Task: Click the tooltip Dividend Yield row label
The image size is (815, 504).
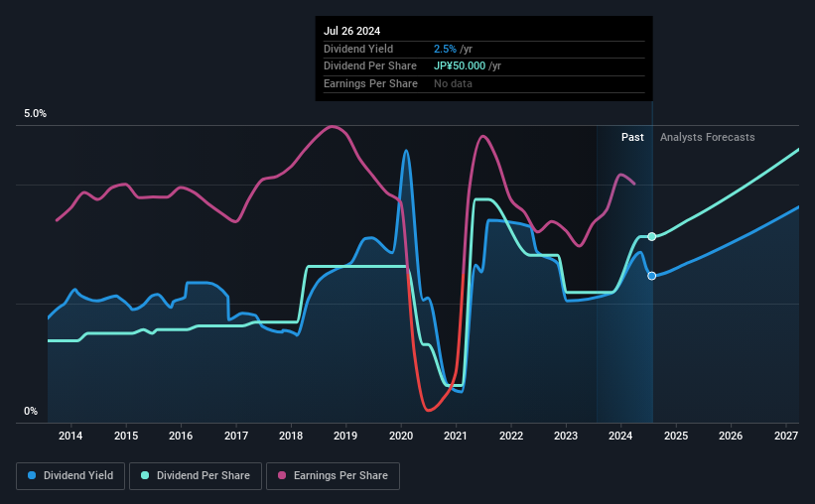Action: 358,49
